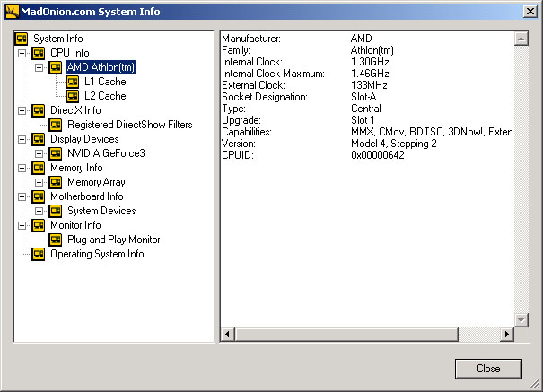
Task: Click the L1 Cache node icon
Action: tap(73, 82)
